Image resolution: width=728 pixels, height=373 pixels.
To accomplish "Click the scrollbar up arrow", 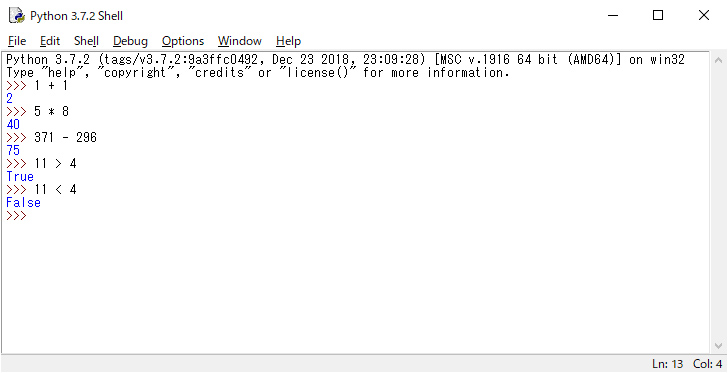I will pos(718,60).
